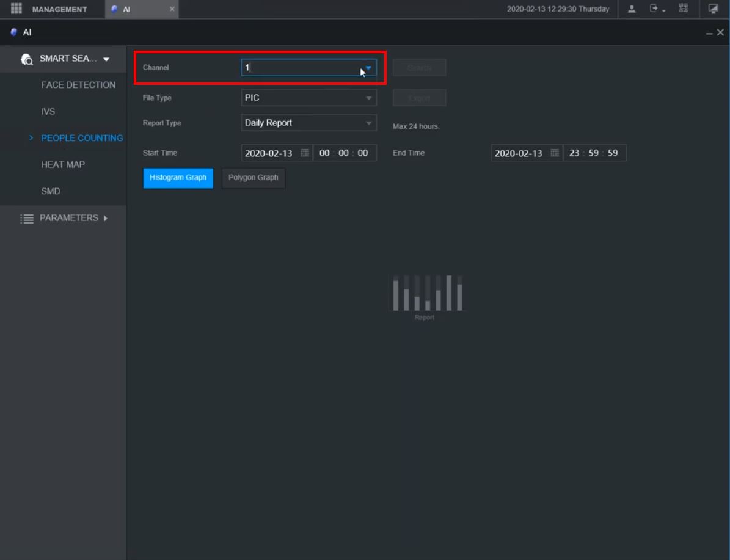The image size is (730, 560).
Task: Click the End Time hour value 23
Action: 574,153
